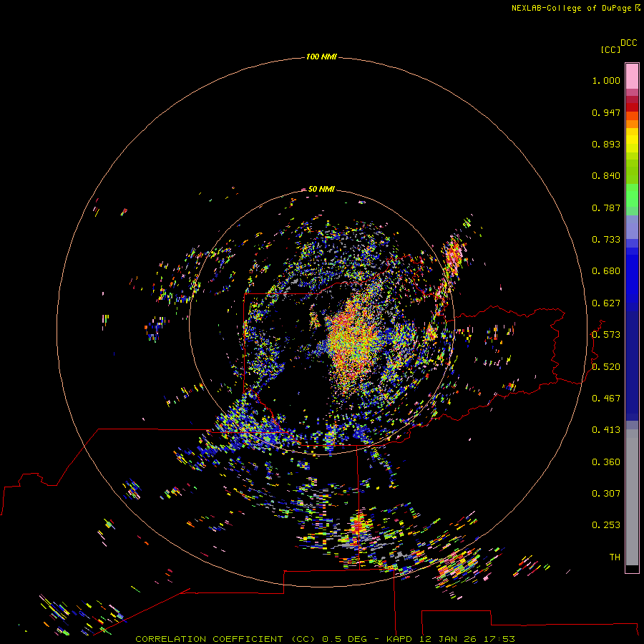The image size is (644, 644).
Task: Click the 0.840 legend value
Action: point(606,176)
